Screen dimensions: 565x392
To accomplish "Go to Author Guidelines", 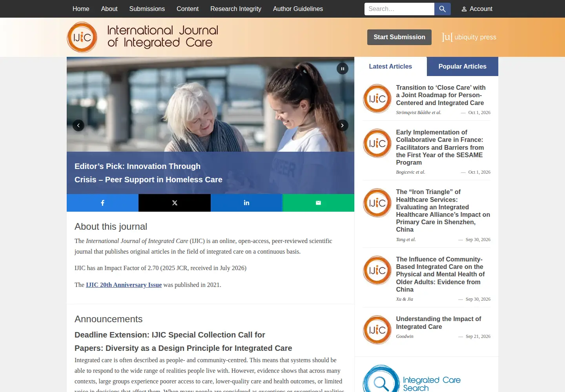I will click(298, 9).
